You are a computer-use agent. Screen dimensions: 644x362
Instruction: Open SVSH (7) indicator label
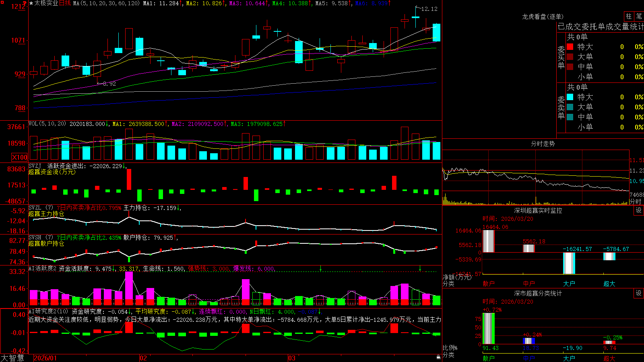(x=41, y=238)
